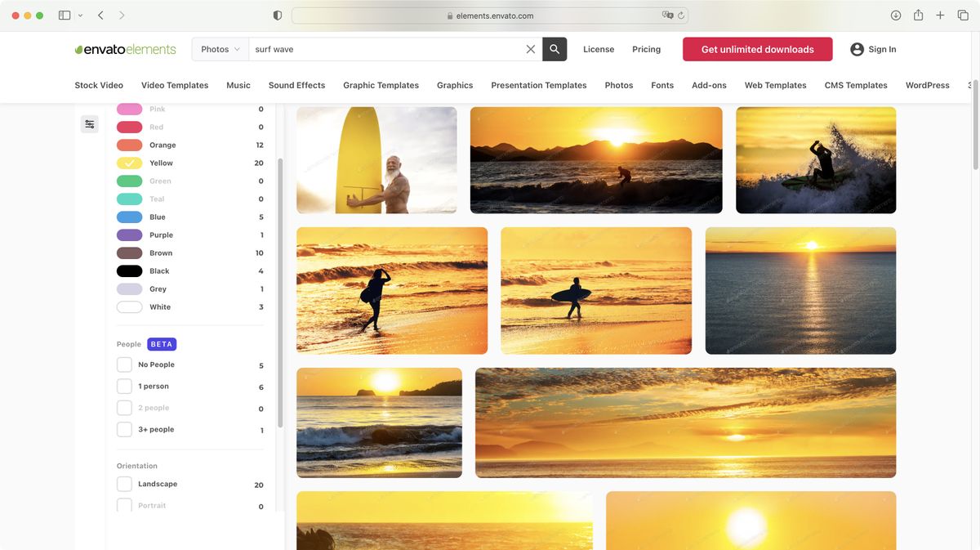
Task: Enable the No People filter
Action: point(124,364)
